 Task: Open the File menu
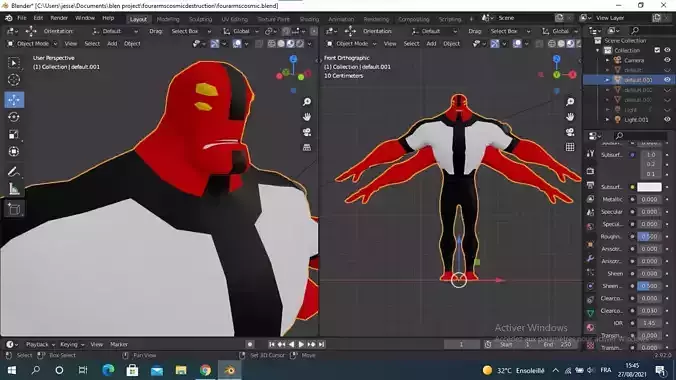pyautogui.click(x=22, y=18)
